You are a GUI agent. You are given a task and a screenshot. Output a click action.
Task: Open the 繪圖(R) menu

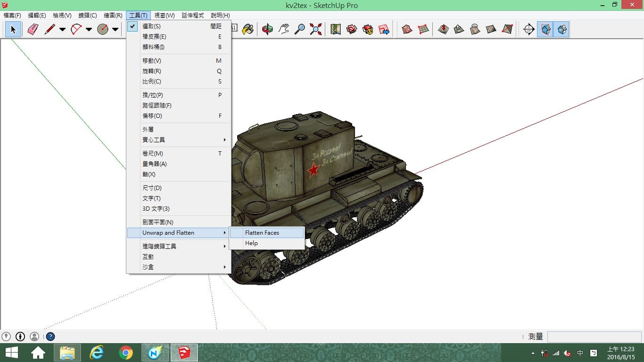113,16
